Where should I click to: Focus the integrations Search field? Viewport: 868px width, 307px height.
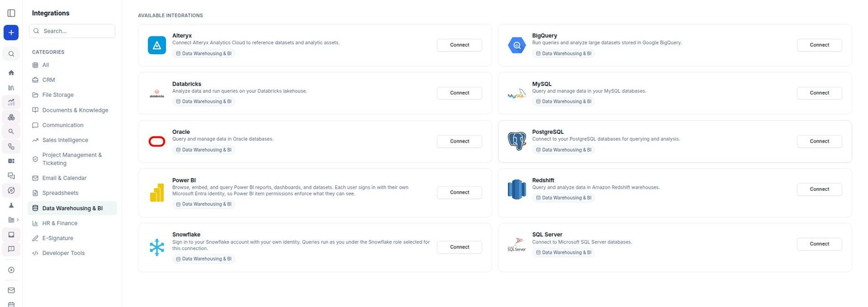point(72,31)
